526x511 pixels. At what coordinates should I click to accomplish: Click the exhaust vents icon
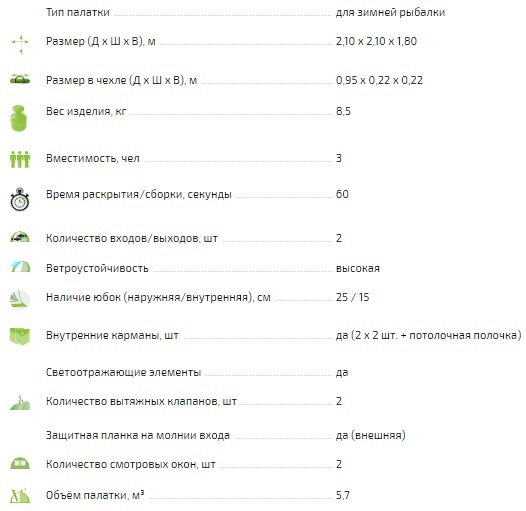(x=20, y=403)
